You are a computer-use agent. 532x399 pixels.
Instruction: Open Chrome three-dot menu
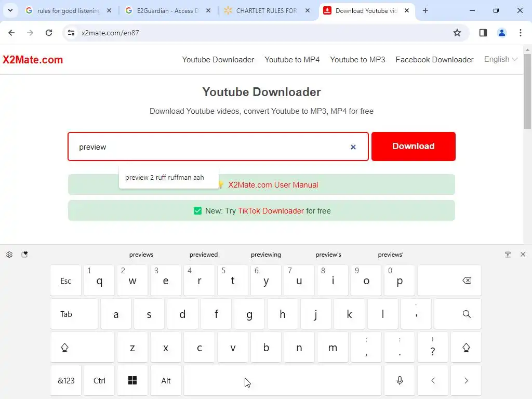[521, 33]
